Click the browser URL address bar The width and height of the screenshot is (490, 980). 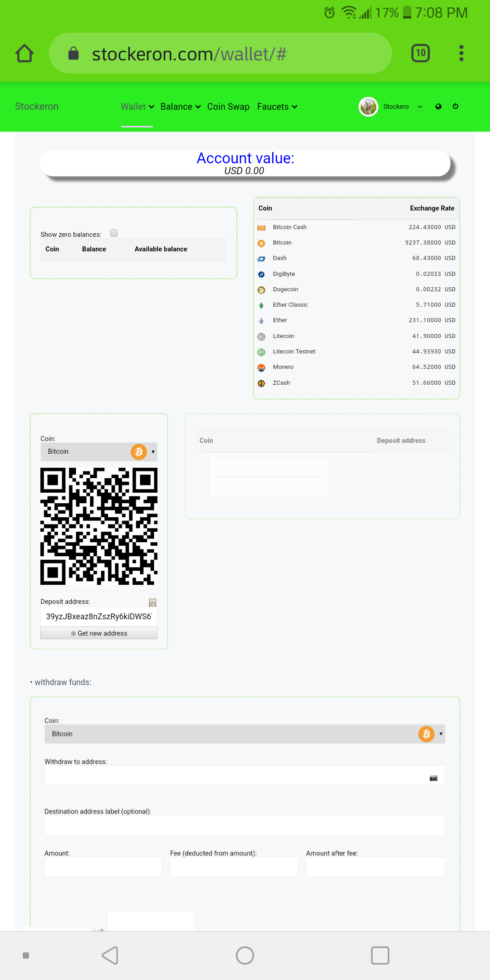pyautogui.click(x=220, y=54)
